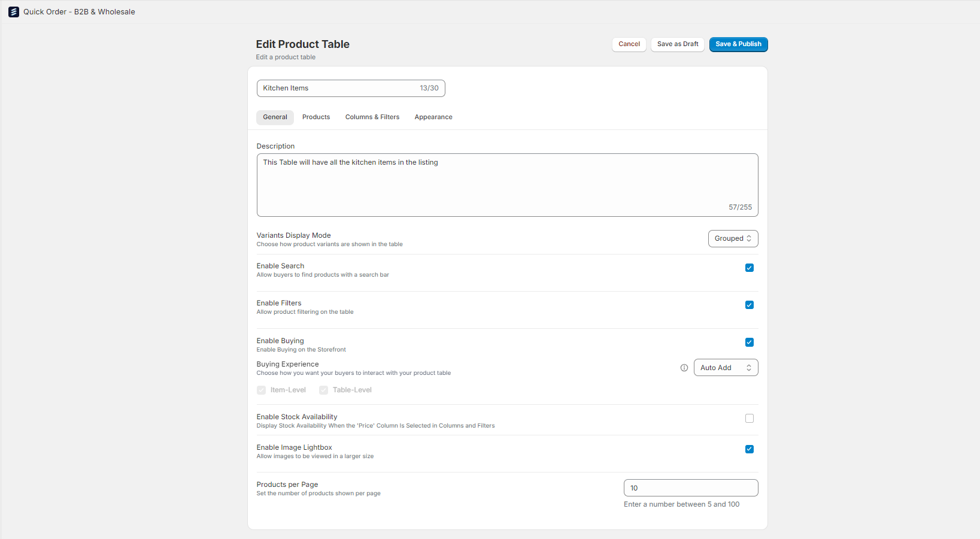Focus the Kitchen Items table name field
Screen dimensions: 980x539
pos(351,88)
